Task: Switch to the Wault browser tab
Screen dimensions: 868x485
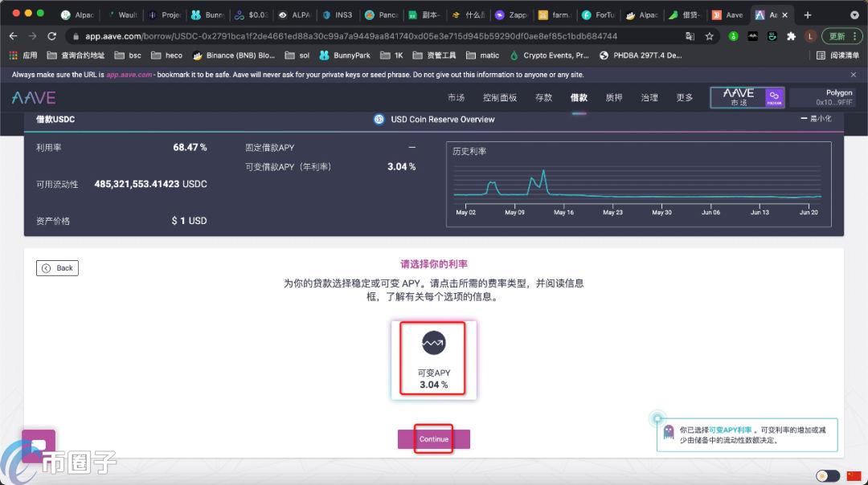Action: click(x=122, y=15)
